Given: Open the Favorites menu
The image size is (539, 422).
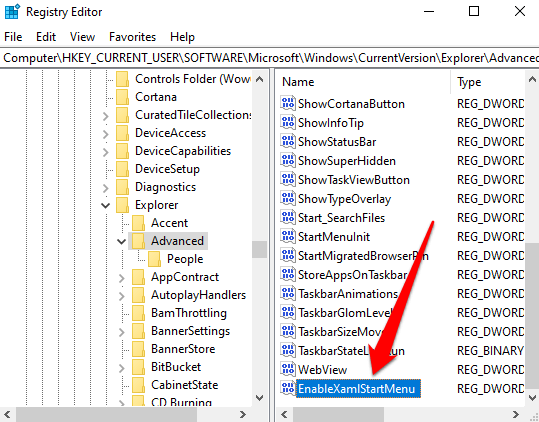Looking at the screenshot, I should click(x=132, y=37).
